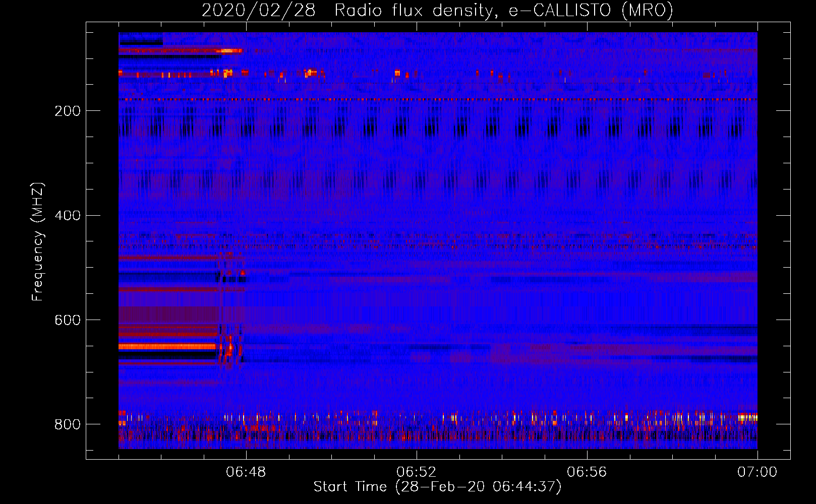The image size is (816, 504).
Task: Click the 06:52 time tick label
Action: coord(417,472)
